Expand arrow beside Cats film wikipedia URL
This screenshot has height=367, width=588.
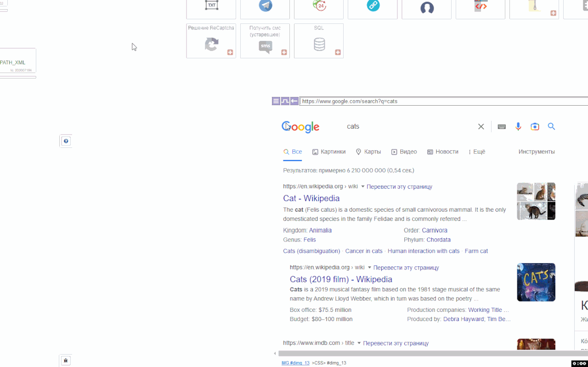[369, 267]
